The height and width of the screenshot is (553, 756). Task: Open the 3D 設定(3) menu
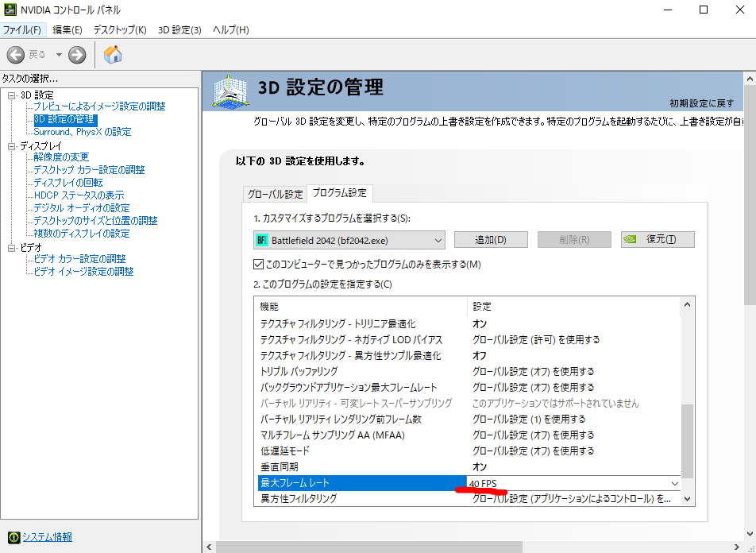(179, 30)
